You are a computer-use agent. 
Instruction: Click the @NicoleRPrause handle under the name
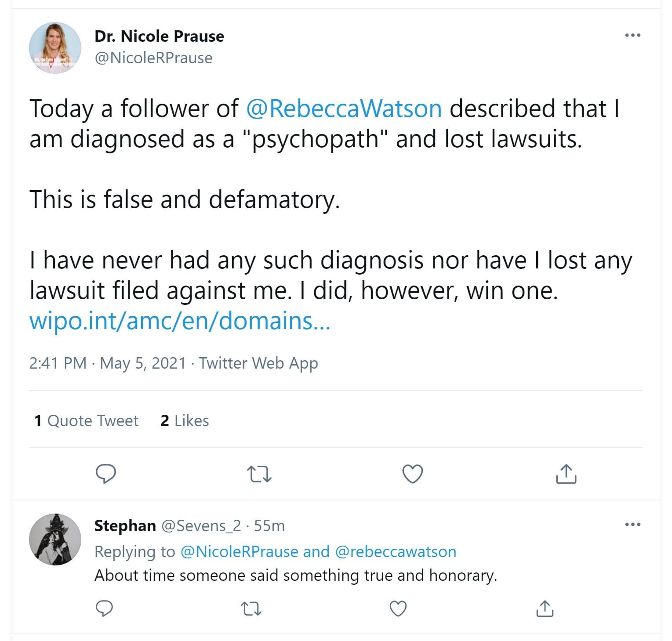[153, 58]
